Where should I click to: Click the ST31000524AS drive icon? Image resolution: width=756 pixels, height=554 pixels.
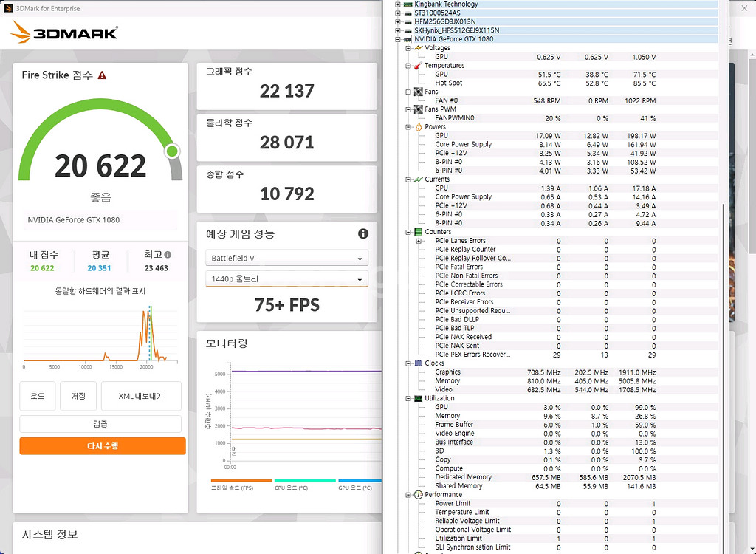coord(408,13)
